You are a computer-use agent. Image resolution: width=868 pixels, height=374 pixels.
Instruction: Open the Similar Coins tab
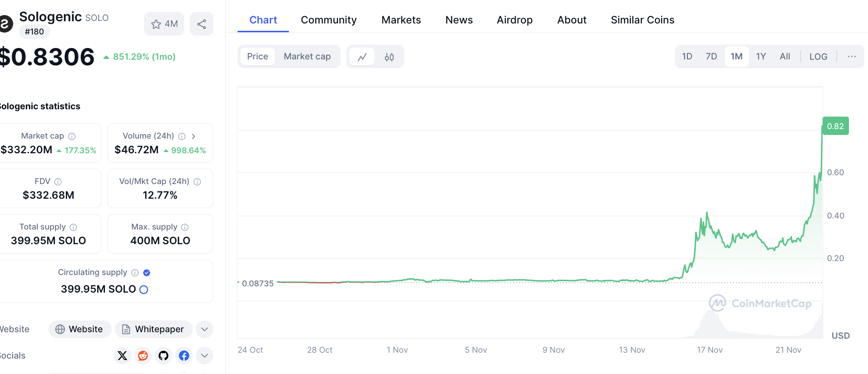tap(642, 20)
